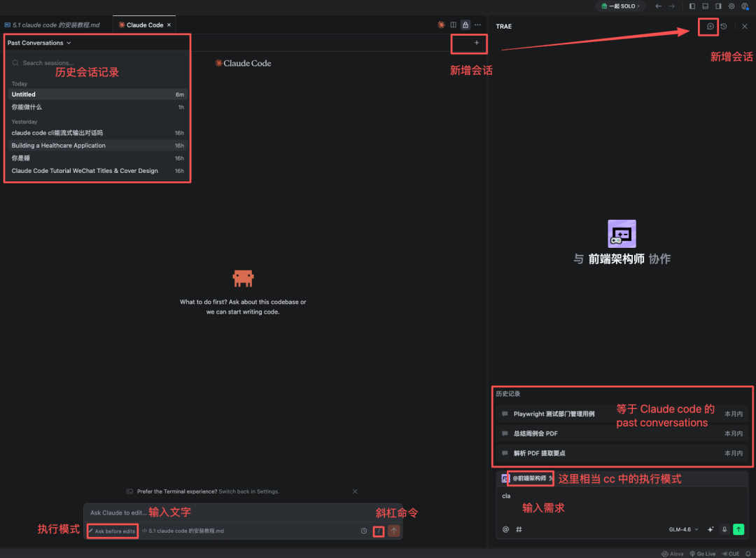The height and width of the screenshot is (558, 756).
Task: Open the 一起 SOLO mode switcher
Action: click(x=620, y=6)
